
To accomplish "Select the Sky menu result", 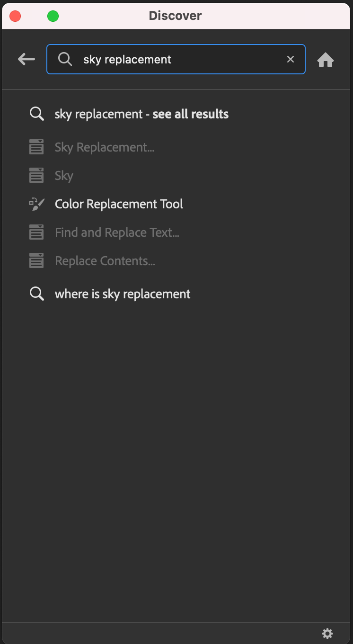I will (x=64, y=176).
